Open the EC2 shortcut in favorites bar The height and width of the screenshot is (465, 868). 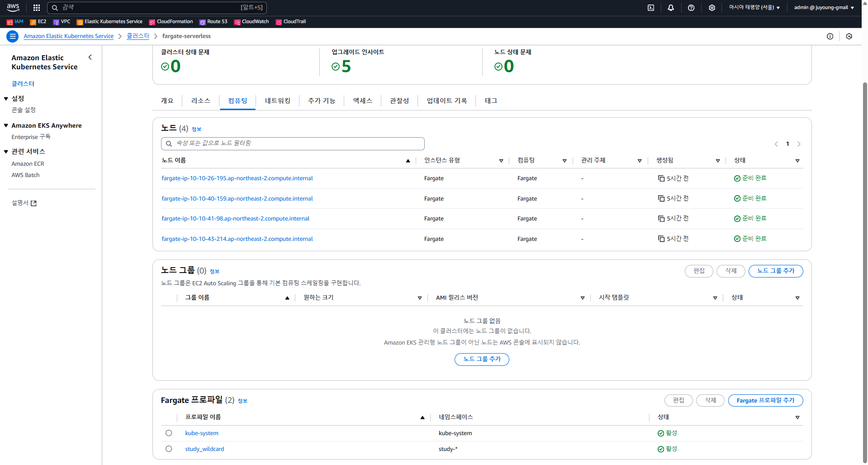point(38,22)
